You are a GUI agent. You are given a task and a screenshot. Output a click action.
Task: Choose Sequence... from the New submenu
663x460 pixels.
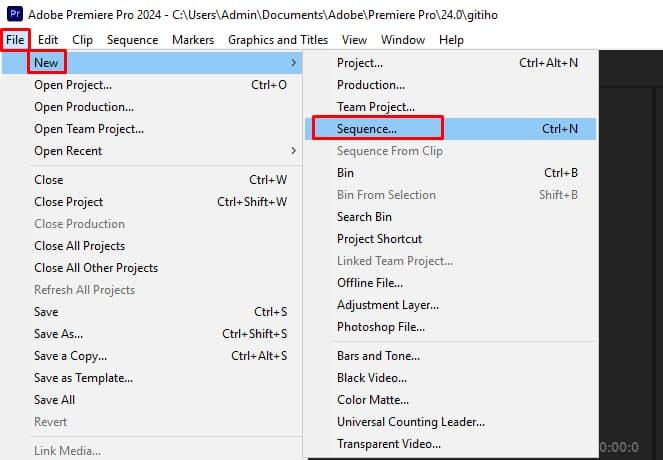(367, 129)
